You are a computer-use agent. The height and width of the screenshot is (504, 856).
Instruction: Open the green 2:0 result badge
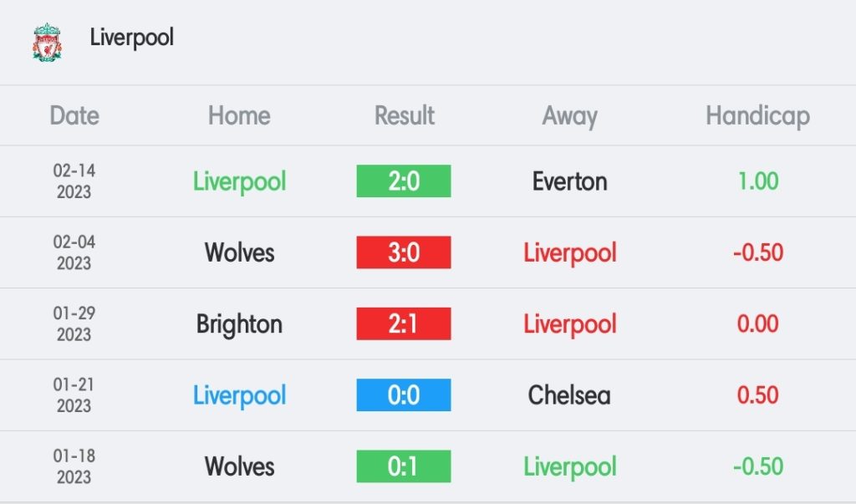[404, 181]
